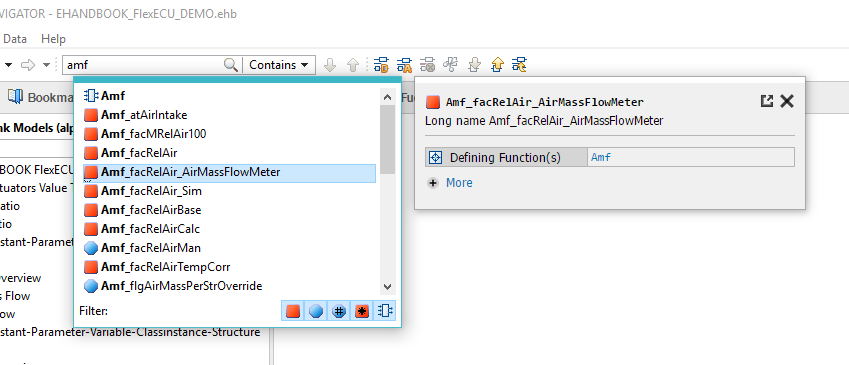
Task: Expand the More section
Action: pos(450,183)
